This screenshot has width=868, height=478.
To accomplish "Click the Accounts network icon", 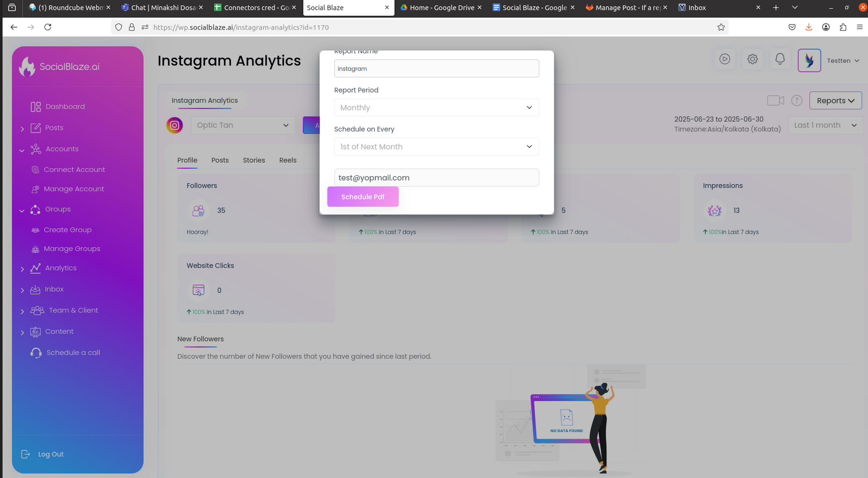I will [35, 149].
